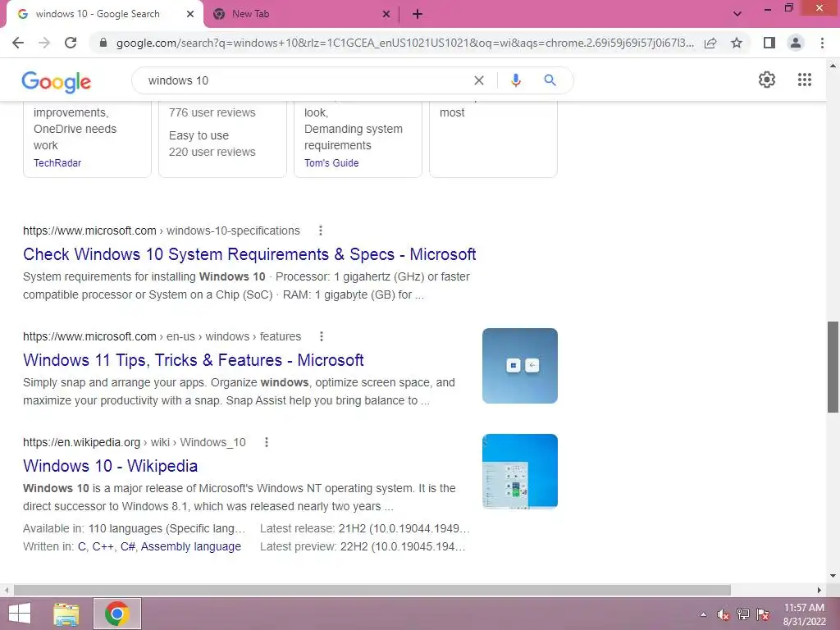840x630 pixels.
Task: Open Action Center flag icon
Action: [x=763, y=614]
